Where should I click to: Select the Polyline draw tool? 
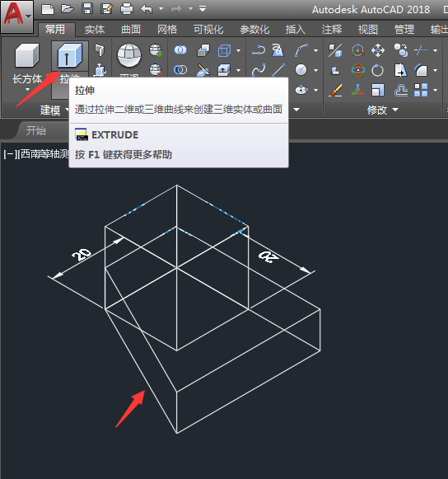pyautogui.click(x=259, y=50)
